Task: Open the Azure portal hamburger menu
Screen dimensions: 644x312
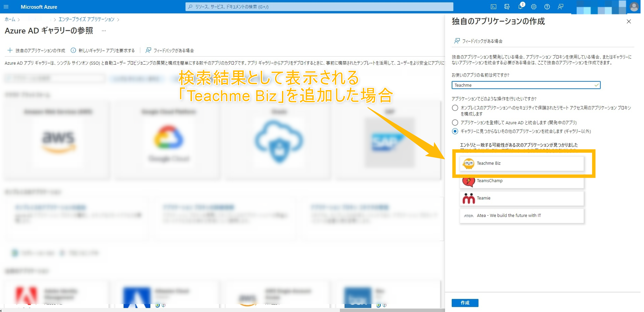Action: coord(6,7)
